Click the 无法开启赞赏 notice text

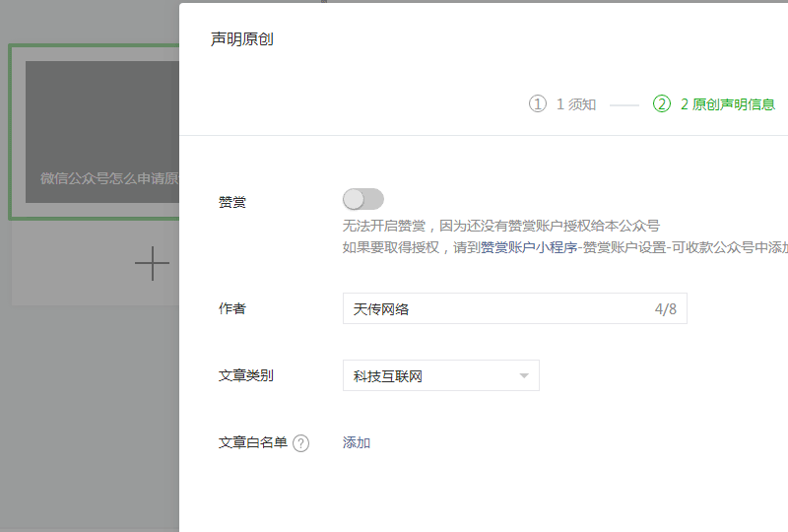(x=501, y=226)
